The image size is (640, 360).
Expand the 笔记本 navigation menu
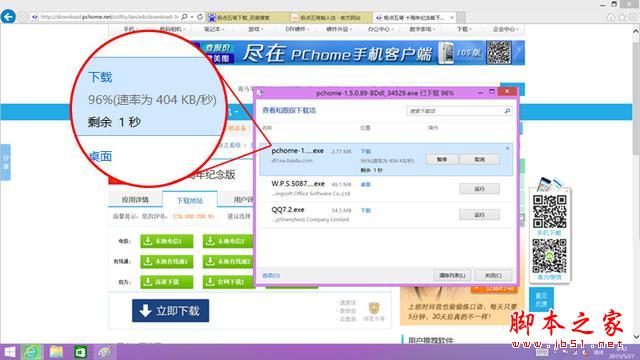pyautogui.click(x=213, y=29)
